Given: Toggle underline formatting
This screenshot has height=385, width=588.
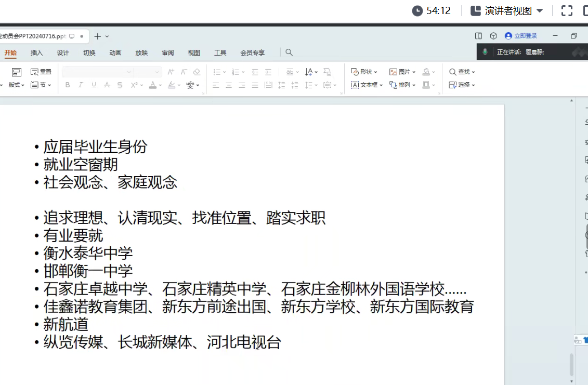Looking at the screenshot, I should click(93, 85).
